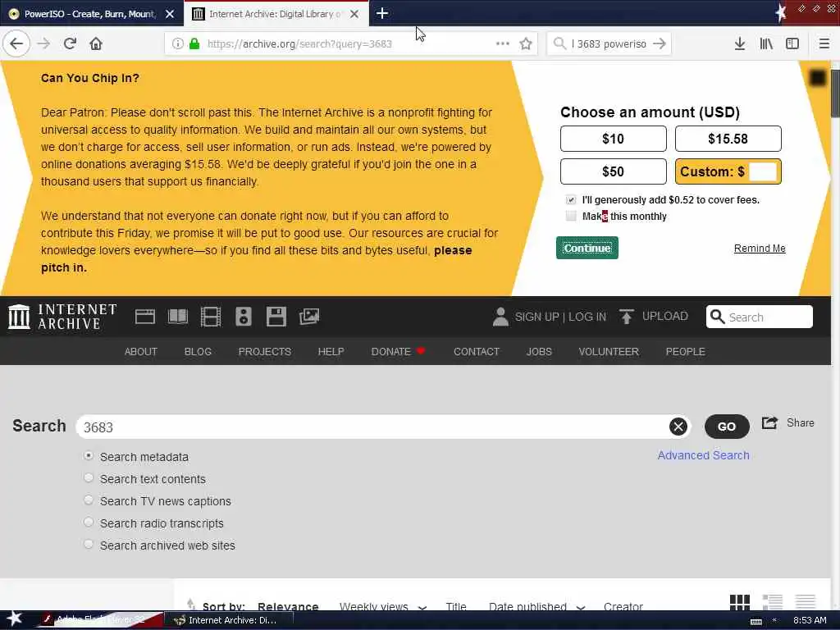
Task: Open the Images icon
Action: (309, 317)
